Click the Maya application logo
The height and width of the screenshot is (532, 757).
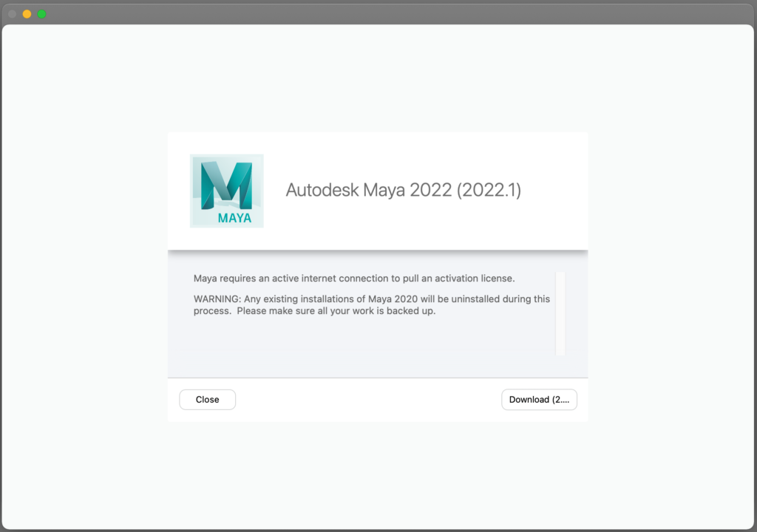click(x=226, y=191)
